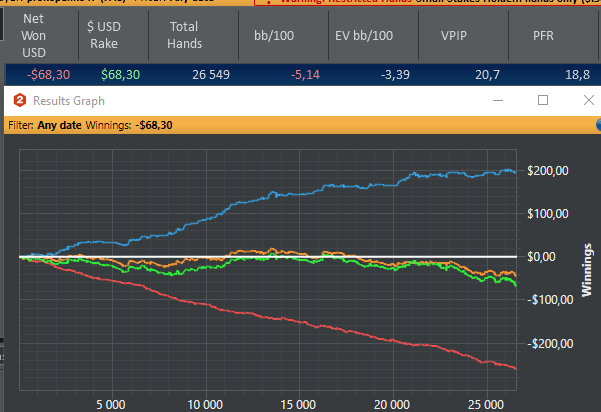
Task: Click the 20 000 x-axis label
Action: tap(392, 405)
